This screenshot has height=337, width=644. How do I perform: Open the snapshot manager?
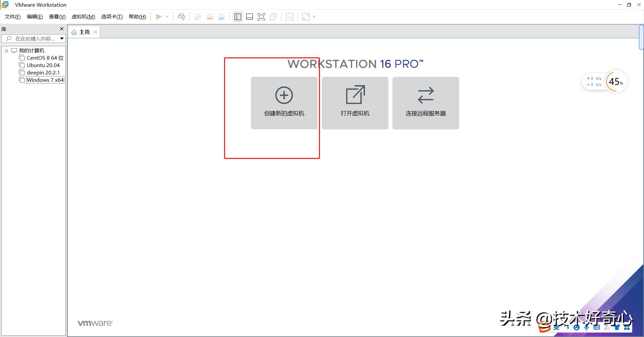tap(221, 17)
